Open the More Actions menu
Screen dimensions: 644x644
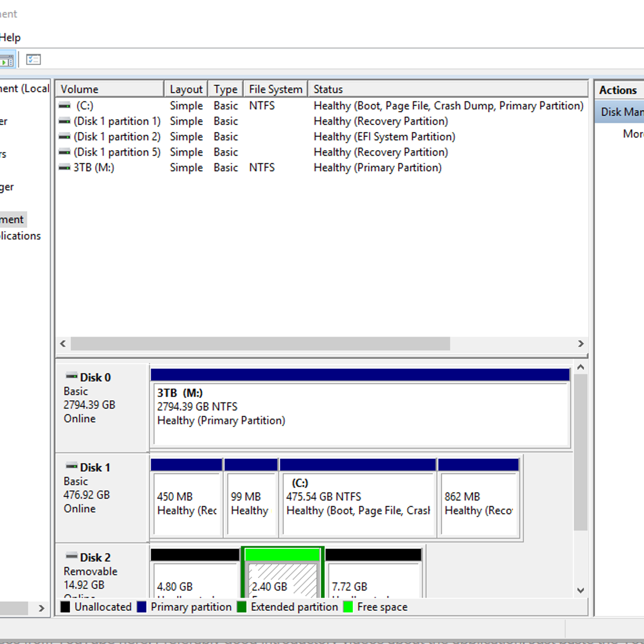(633, 134)
